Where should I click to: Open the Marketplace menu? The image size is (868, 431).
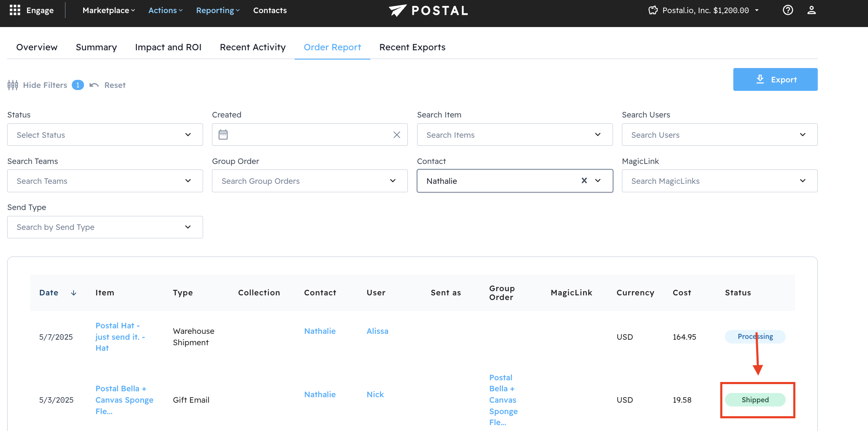point(108,10)
